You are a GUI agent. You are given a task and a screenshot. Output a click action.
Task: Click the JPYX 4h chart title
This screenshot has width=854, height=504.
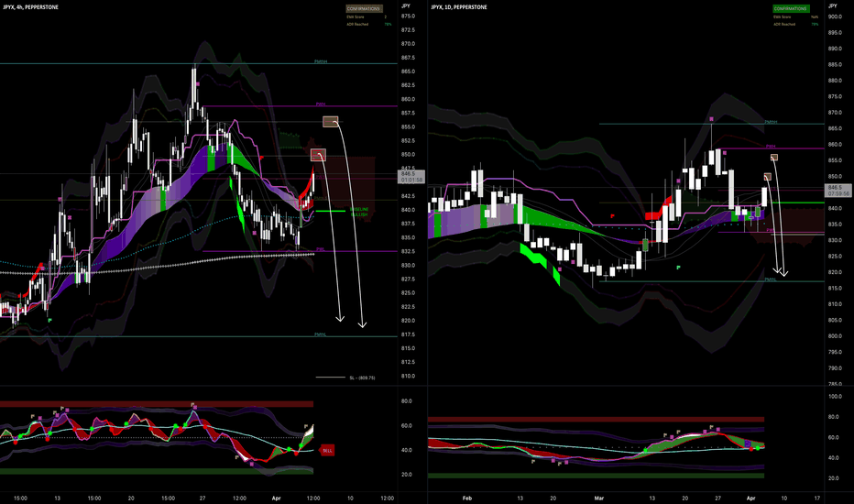pyautogui.click(x=30, y=7)
